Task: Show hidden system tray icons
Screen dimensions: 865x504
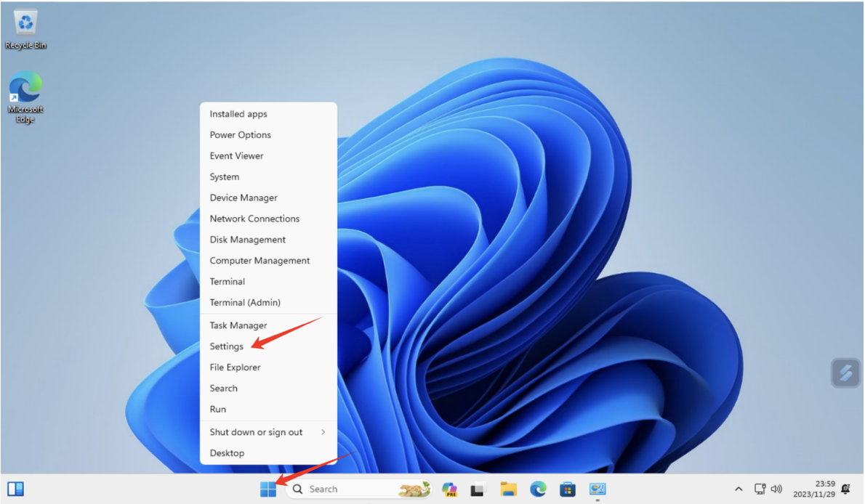Action: pyautogui.click(x=739, y=489)
